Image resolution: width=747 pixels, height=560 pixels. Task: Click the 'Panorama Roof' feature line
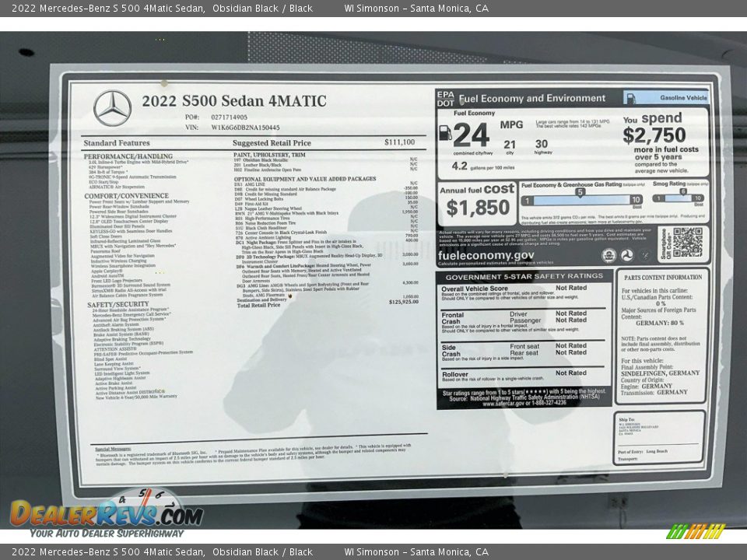click(x=103, y=251)
